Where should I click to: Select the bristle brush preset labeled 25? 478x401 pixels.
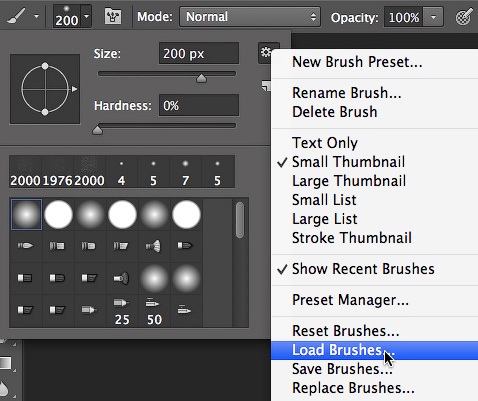(x=122, y=311)
